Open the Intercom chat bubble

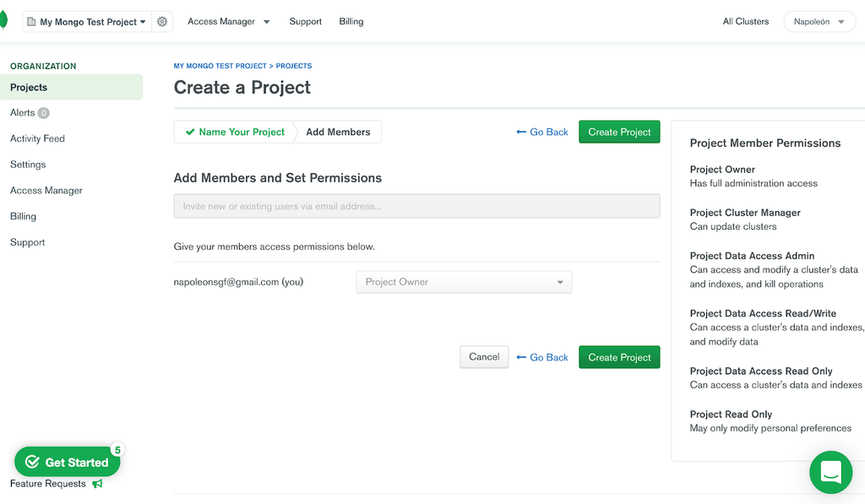pyautogui.click(x=830, y=472)
